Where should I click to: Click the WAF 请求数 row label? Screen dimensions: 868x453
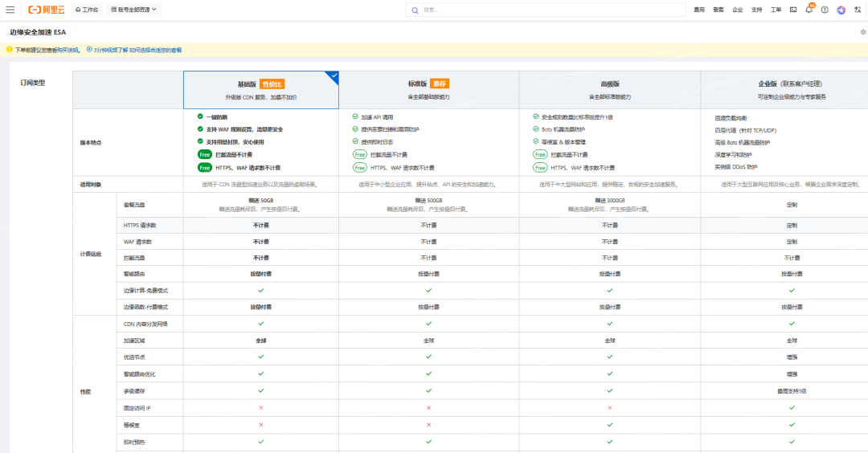pyautogui.click(x=138, y=242)
